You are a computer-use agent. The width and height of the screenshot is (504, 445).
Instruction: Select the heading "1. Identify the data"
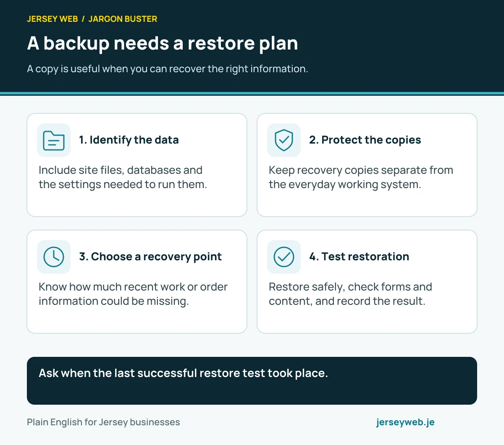tap(129, 140)
